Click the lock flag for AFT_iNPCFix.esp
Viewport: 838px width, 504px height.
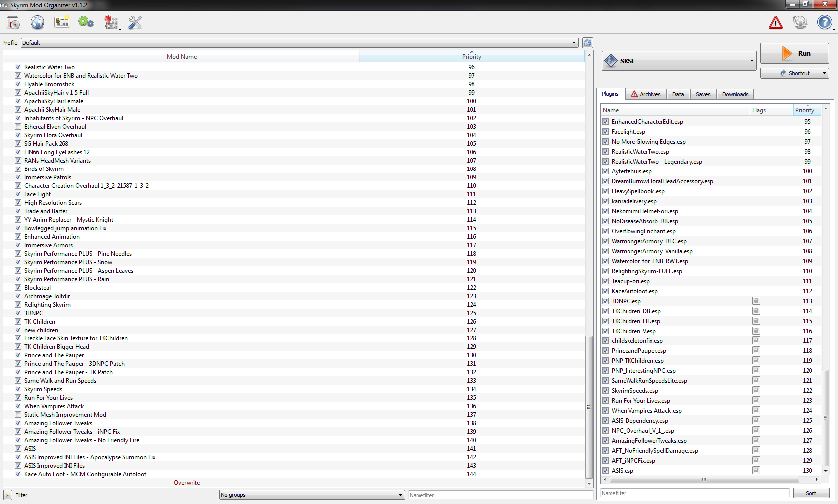756,460
